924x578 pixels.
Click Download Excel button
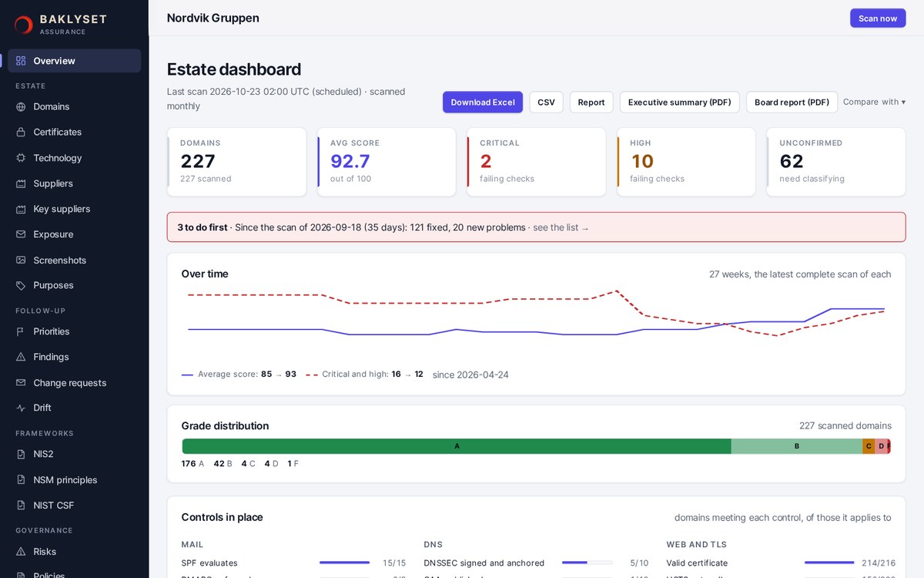click(x=483, y=102)
